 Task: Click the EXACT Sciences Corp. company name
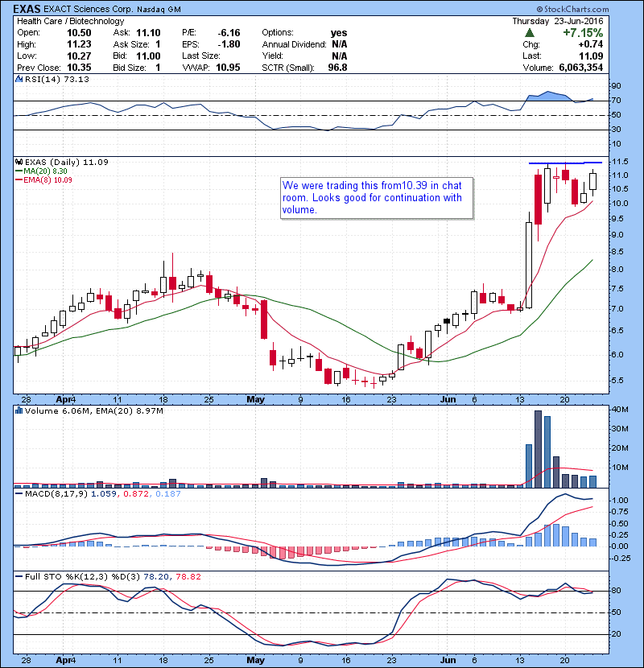tap(89, 10)
